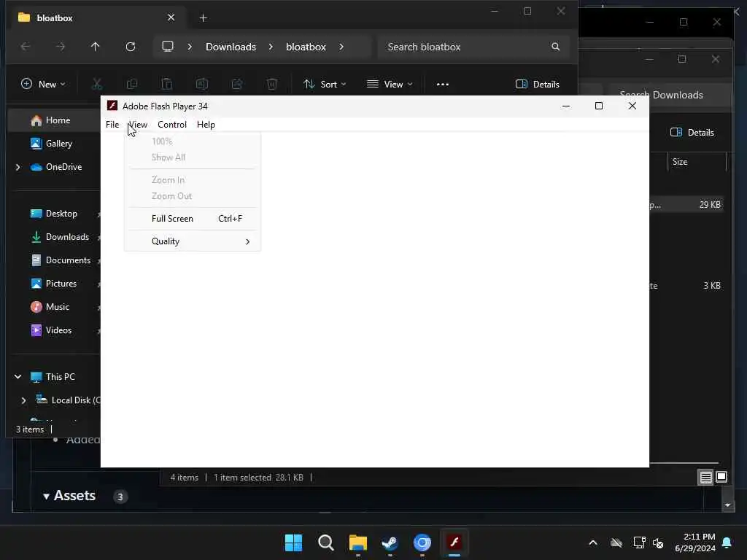Open the View dropdown in Explorer toolbar
This screenshot has width=747, height=560.
(390, 85)
